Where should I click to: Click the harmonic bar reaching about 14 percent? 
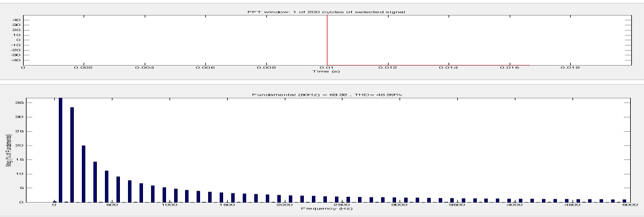point(95,182)
